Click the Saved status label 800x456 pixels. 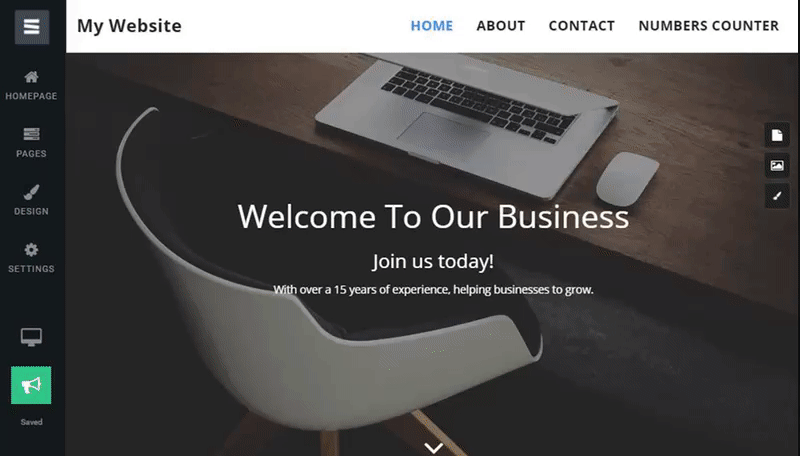click(31, 422)
